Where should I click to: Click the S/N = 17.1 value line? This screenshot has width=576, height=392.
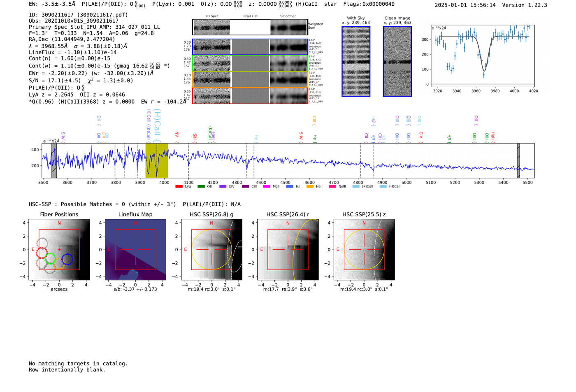tap(81, 81)
